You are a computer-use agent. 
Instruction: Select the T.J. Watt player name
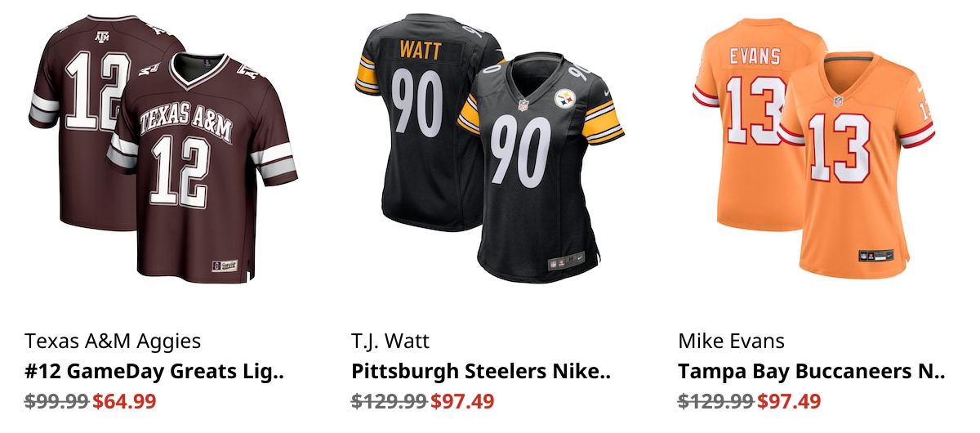click(x=390, y=341)
